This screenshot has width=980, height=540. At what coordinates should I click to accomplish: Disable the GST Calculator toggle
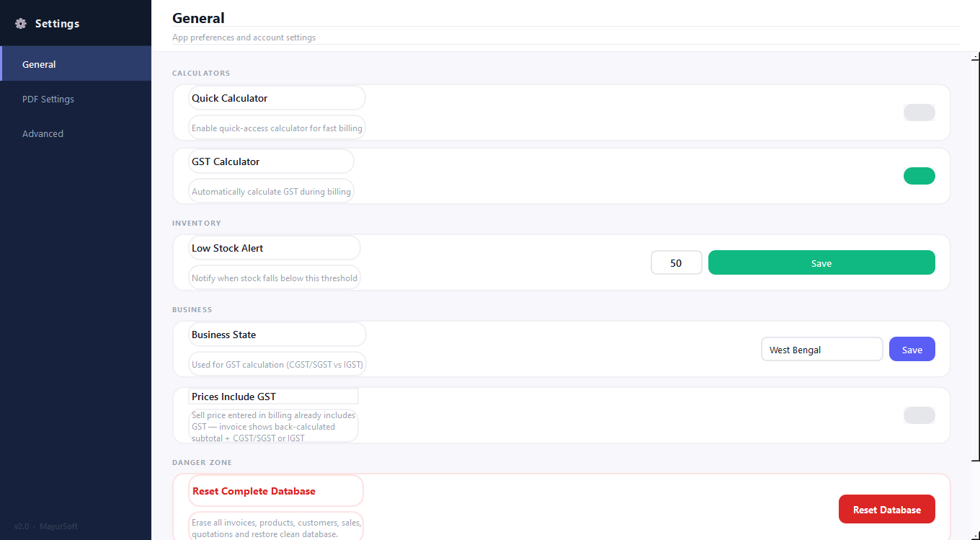tap(919, 176)
